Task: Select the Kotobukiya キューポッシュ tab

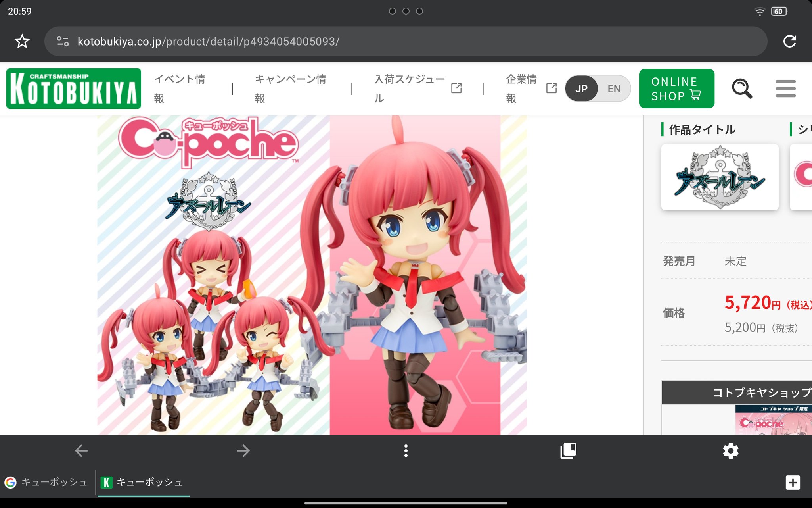Action: click(x=143, y=483)
